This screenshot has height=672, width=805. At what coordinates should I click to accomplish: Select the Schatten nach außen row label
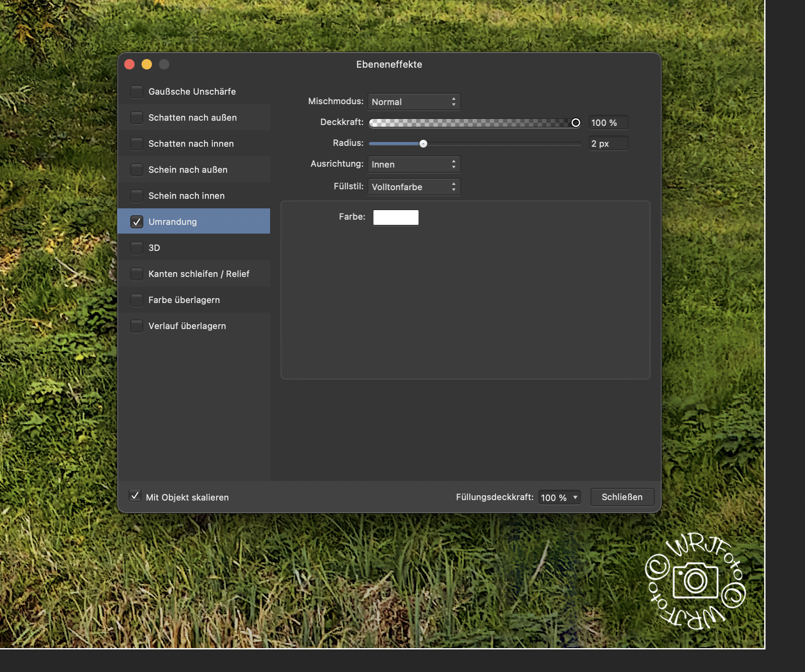coord(193,118)
